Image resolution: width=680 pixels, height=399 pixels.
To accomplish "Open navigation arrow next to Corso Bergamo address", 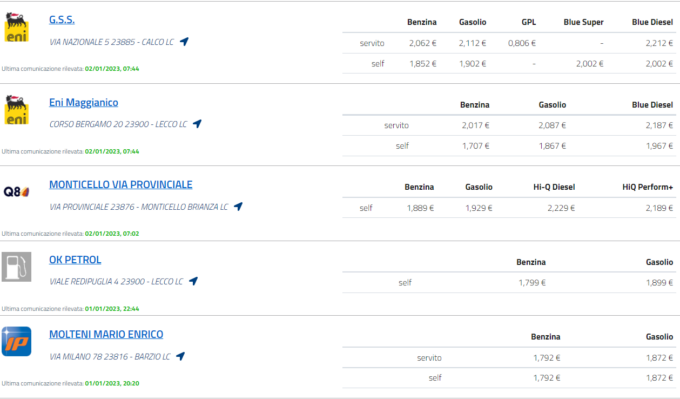I will click(197, 124).
